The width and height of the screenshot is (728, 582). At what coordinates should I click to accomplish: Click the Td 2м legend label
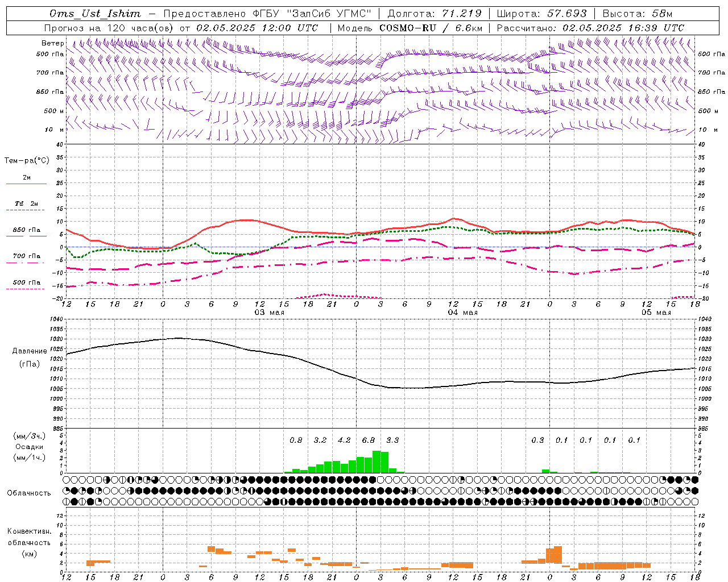[x=26, y=203]
